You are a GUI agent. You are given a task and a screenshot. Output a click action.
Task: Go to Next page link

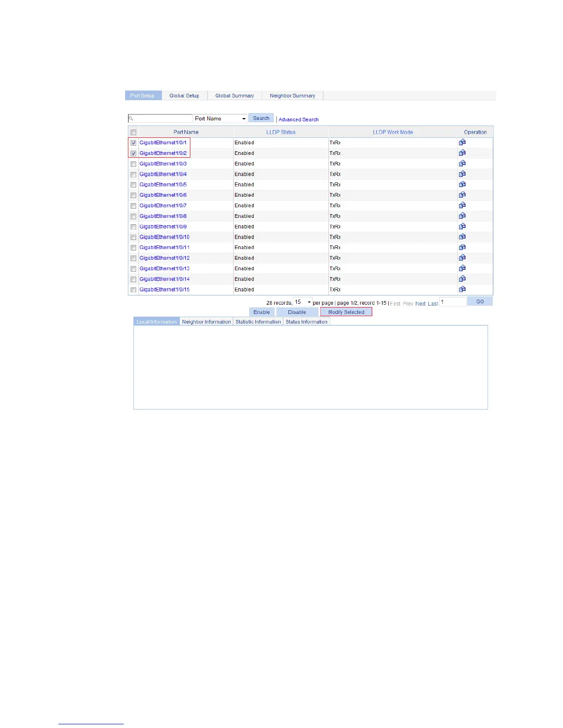[420, 304]
